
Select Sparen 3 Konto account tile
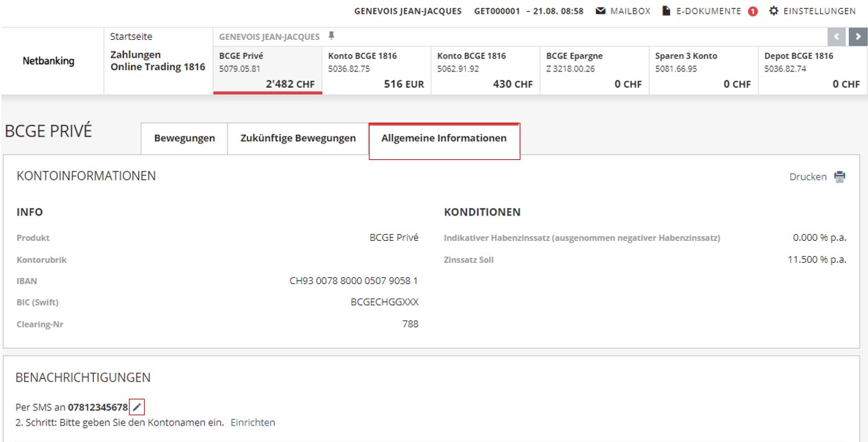tap(703, 69)
